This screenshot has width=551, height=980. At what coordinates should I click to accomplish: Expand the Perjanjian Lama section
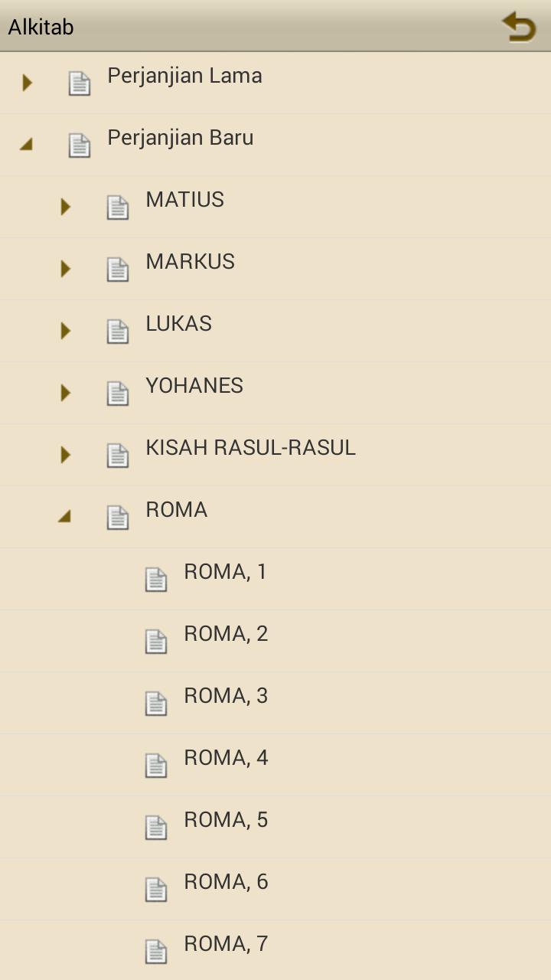pyautogui.click(x=28, y=83)
